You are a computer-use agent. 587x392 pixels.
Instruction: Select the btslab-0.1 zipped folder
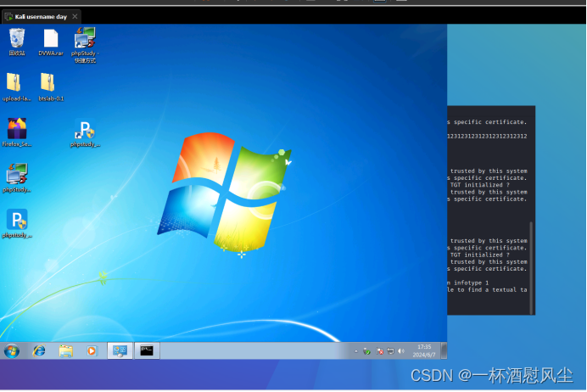(51, 87)
